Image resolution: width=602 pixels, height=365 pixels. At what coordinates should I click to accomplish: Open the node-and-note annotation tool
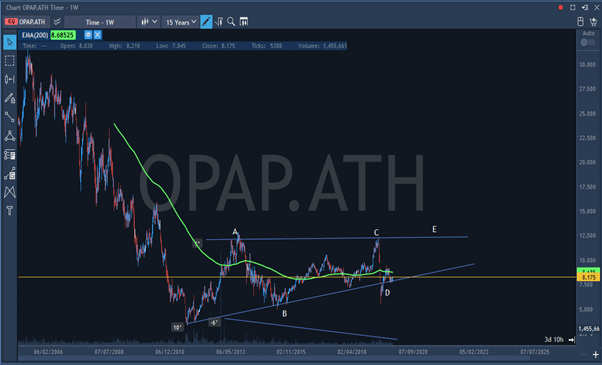tap(10, 173)
